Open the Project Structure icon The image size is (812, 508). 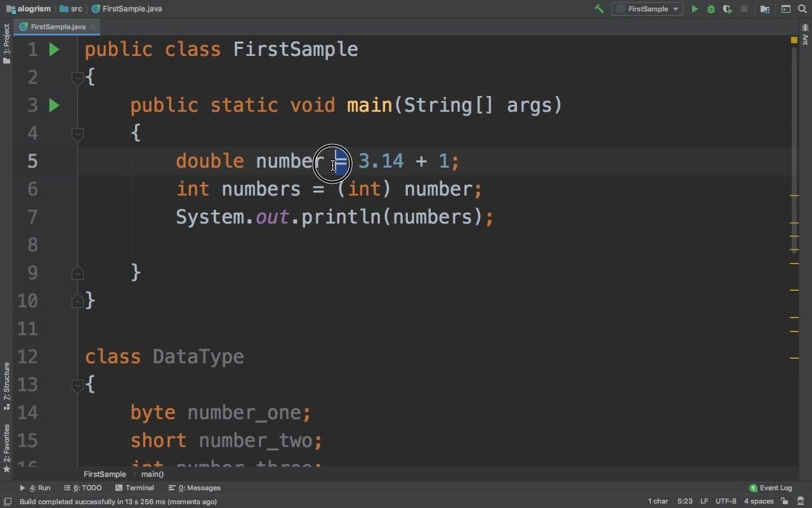765,9
